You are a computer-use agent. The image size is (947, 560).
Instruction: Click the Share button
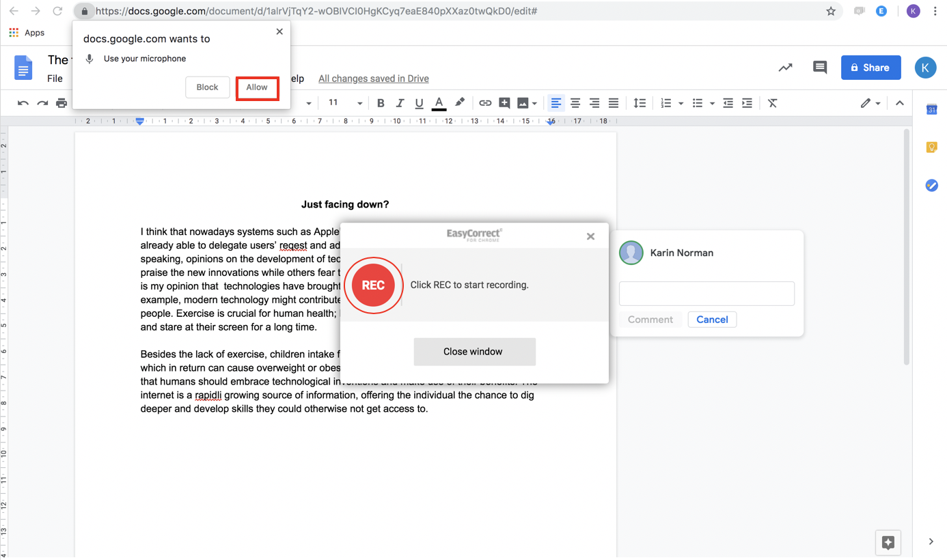click(x=870, y=68)
